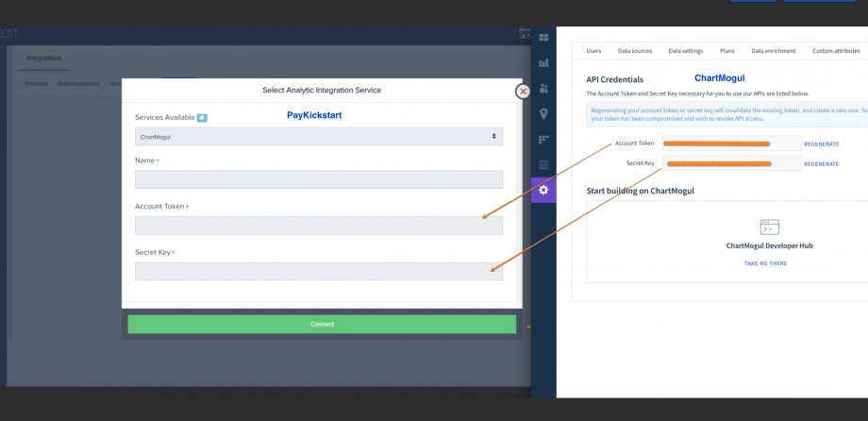Regenerate the ChartMogul Account Token
This screenshot has width=868, height=421.
click(x=822, y=144)
